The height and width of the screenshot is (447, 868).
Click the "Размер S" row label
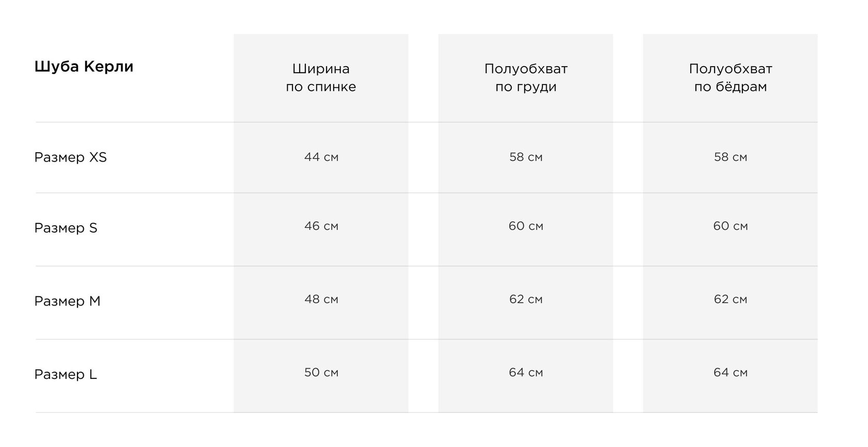(66, 228)
